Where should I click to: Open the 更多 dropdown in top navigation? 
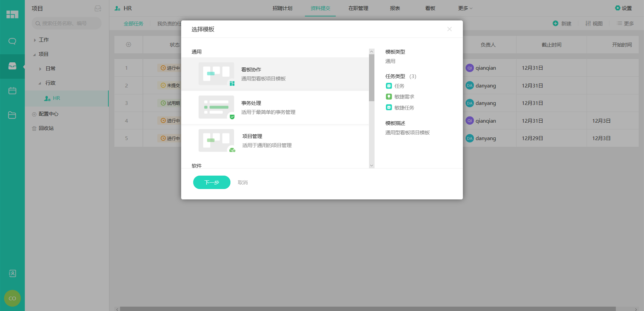(465, 8)
